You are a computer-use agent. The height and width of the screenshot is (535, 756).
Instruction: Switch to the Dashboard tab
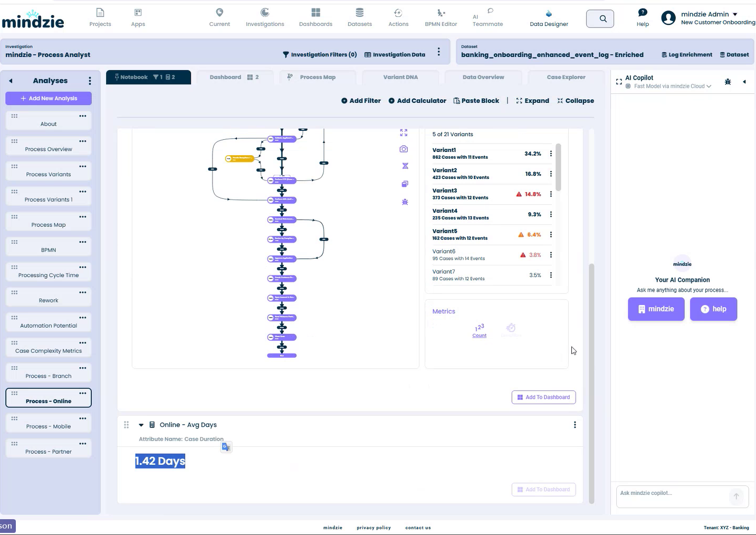pyautogui.click(x=235, y=77)
